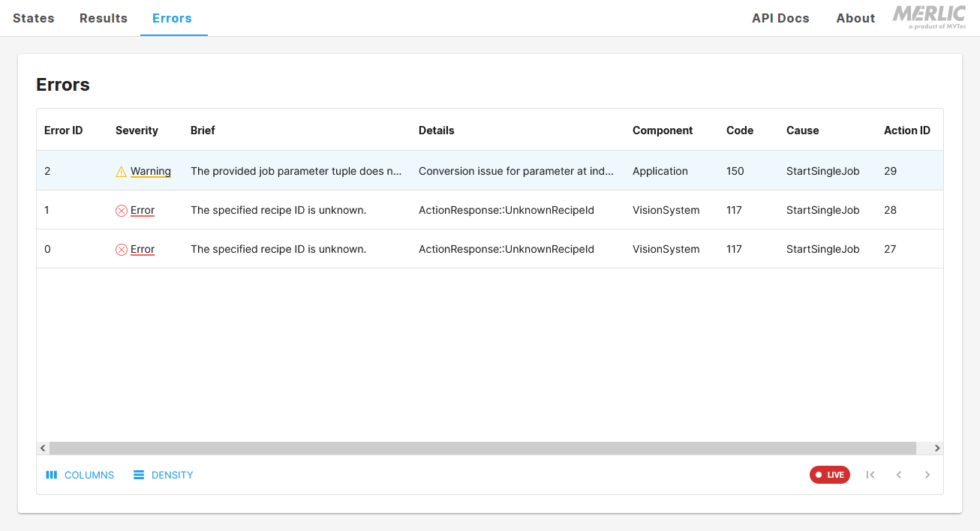Open the States tab
Screen dimensions: 980x531
tap(34, 18)
